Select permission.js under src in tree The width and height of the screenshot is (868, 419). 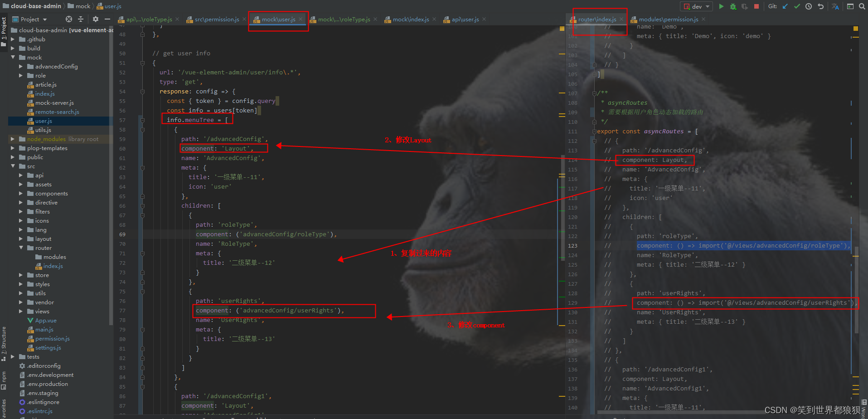pyautogui.click(x=53, y=339)
